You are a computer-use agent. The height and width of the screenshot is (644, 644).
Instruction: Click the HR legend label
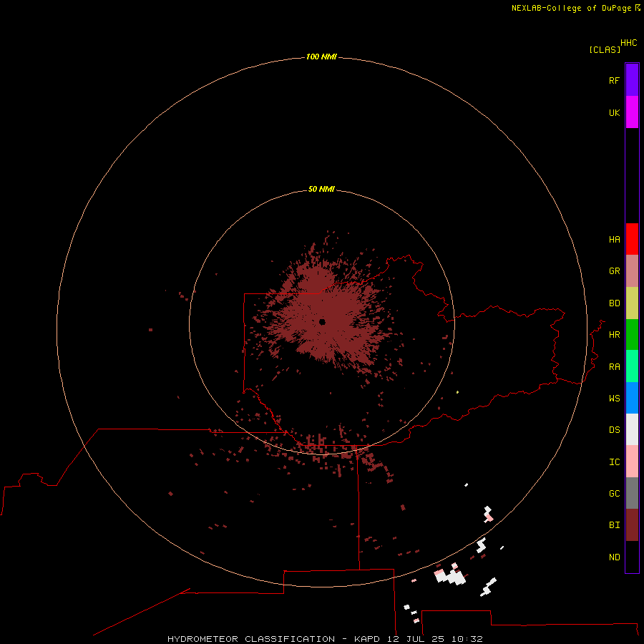click(614, 335)
